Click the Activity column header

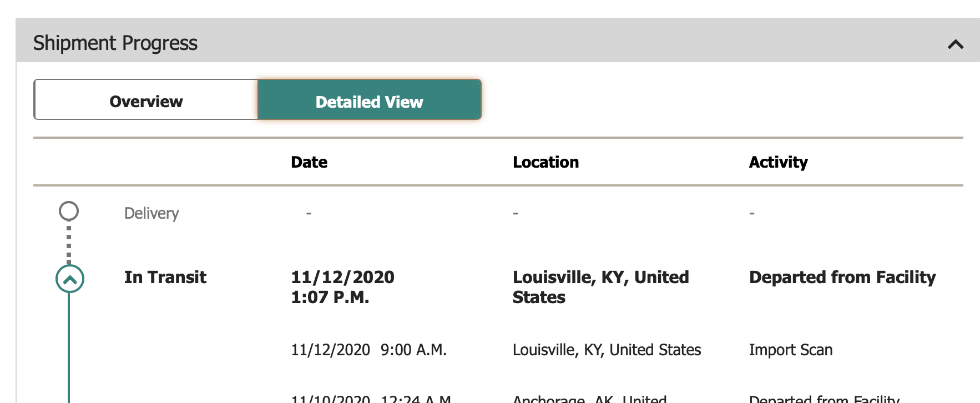[778, 162]
